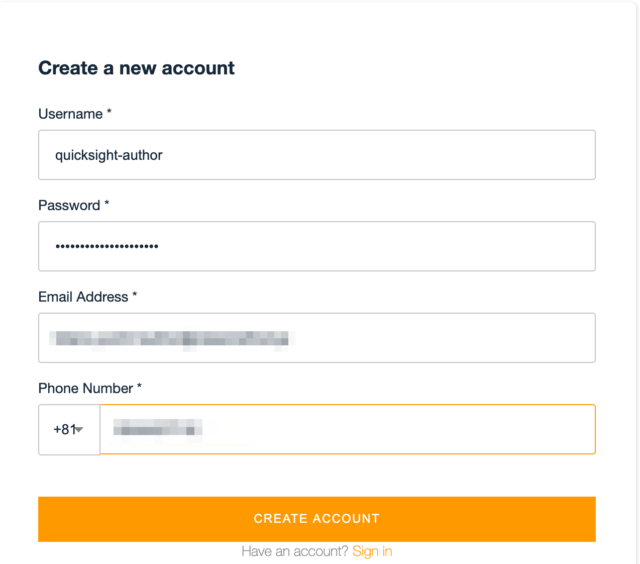Click the caret arrow beside +81
Image resolution: width=640 pixels, height=564 pixels.
point(79,429)
